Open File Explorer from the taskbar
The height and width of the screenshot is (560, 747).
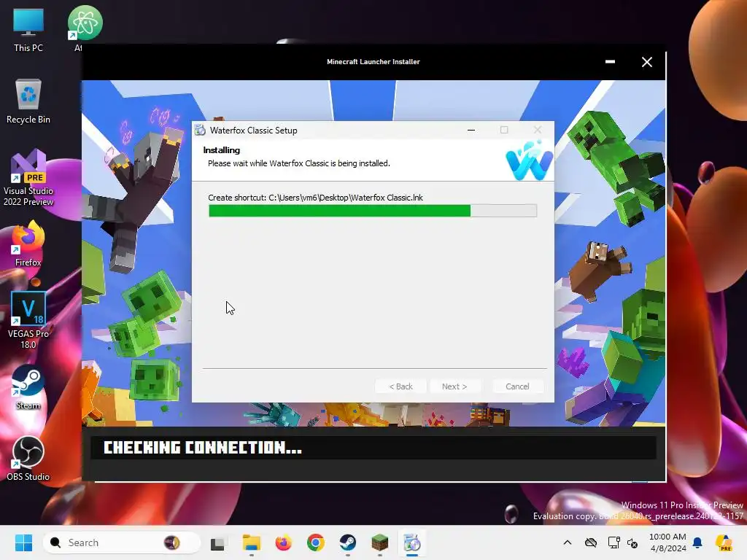pos(251,542)
